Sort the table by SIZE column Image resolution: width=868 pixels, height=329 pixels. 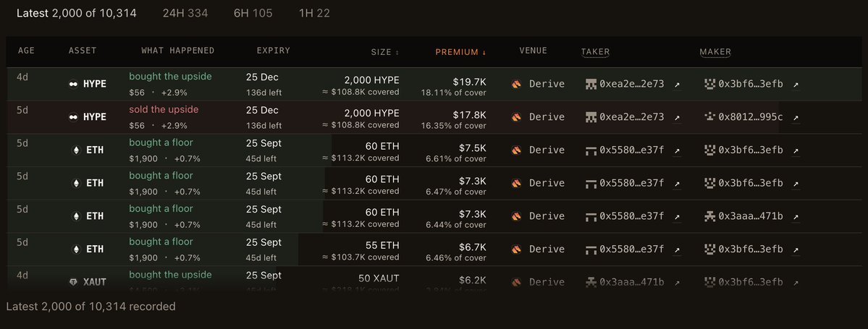tap(385, 52)
